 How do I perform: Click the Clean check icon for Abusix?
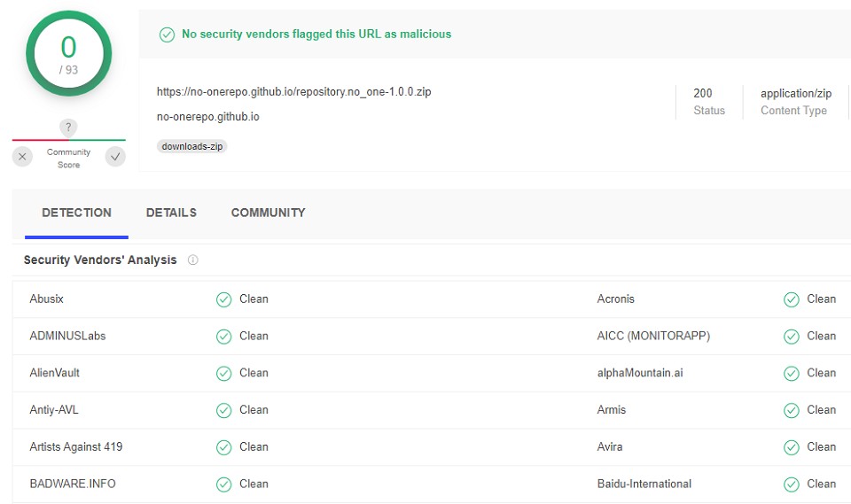coord(223,299)
